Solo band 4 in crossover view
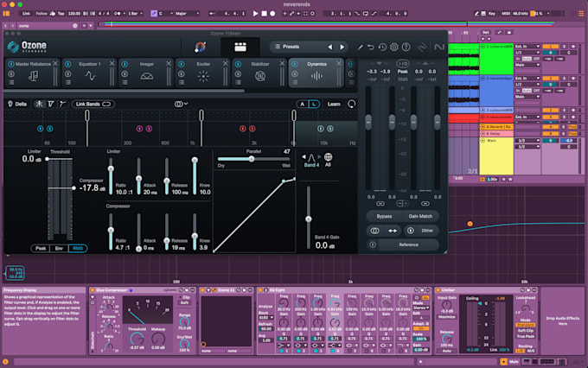This screenshot has height=368, width=588. click(330, 129)
